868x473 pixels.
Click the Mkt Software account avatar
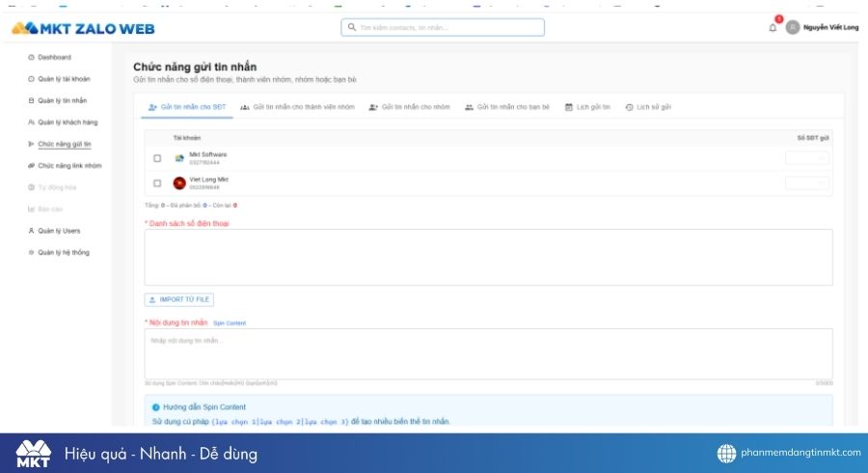coord(179,158)
